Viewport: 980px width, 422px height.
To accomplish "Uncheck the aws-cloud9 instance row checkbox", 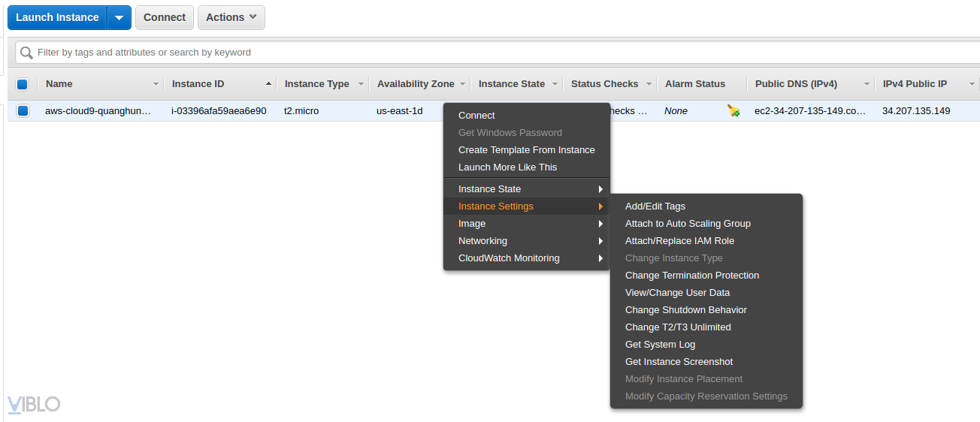I will [x=23, y=111].
